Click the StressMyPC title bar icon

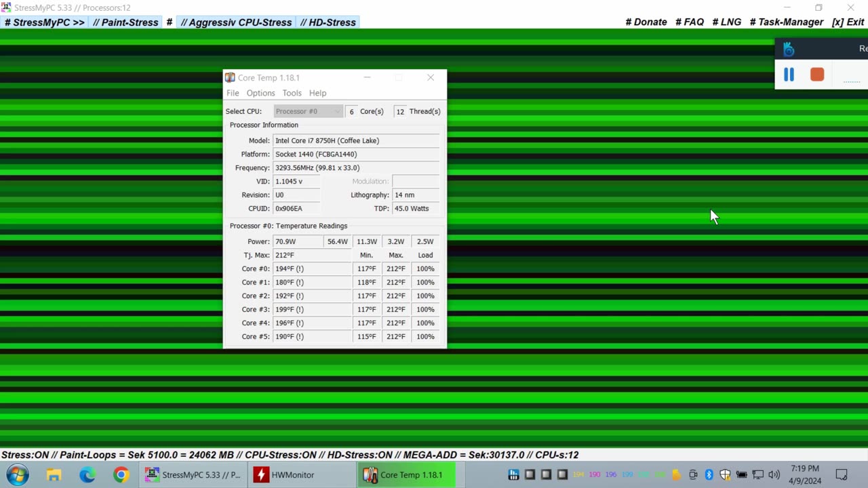click(x=6, y=7)
